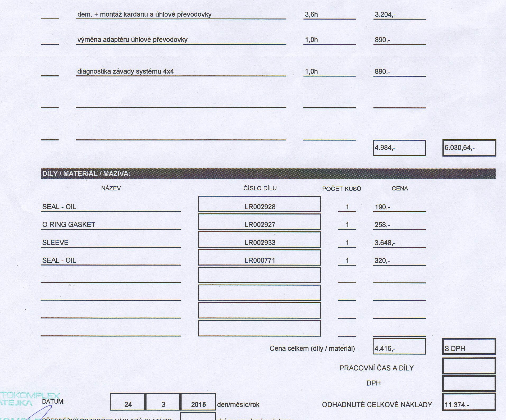Click the LR002933 part number field

(259, 240)
